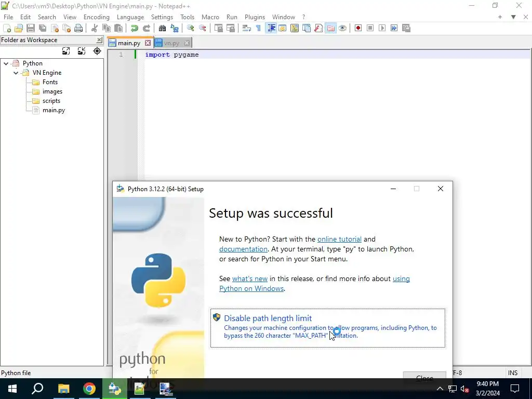Click Disable path length limit
Image resolution: width=532 pixels, height=399 pixels.
(328, 328)
